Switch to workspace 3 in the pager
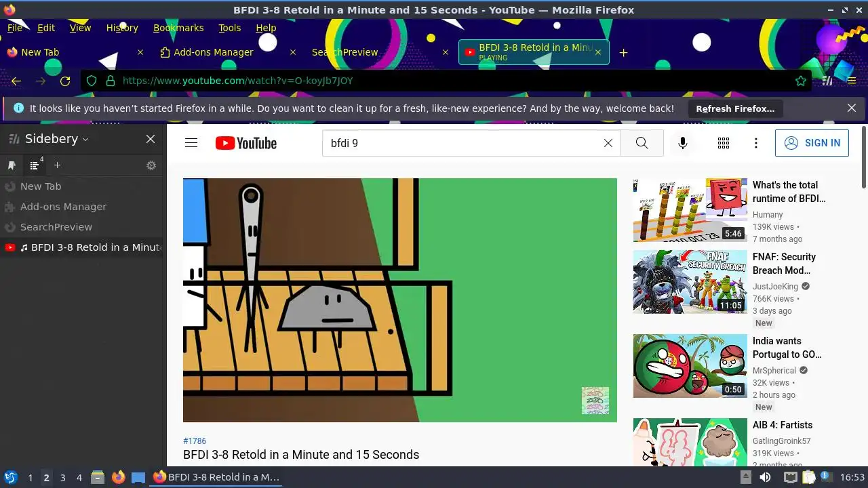This screenshot has width=868, height=488. [x=62, y=478]
